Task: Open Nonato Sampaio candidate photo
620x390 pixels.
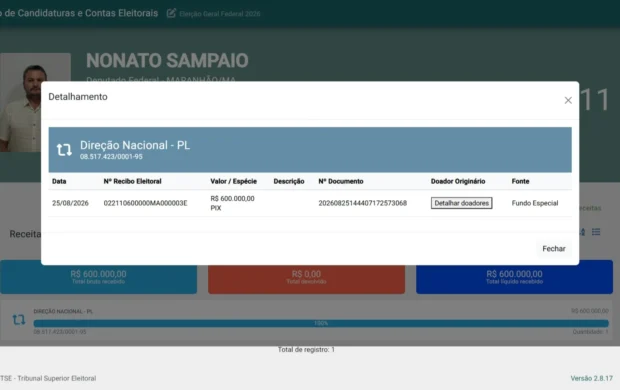Action: pos(35,102)
